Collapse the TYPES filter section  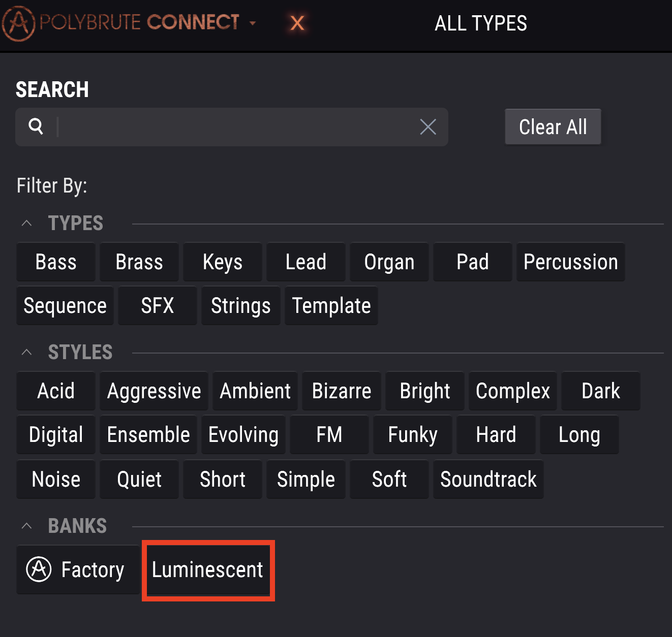[x=27, y=223]
